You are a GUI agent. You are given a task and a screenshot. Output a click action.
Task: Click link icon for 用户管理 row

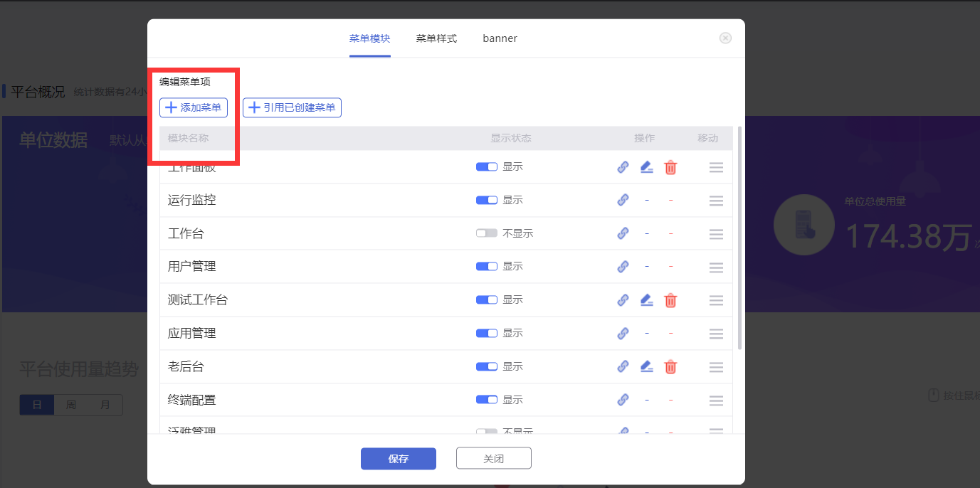(623, 267)
